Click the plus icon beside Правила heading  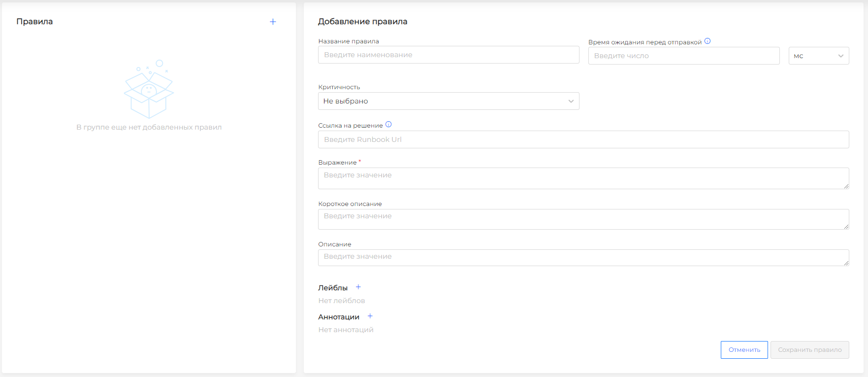click(273, 22)
